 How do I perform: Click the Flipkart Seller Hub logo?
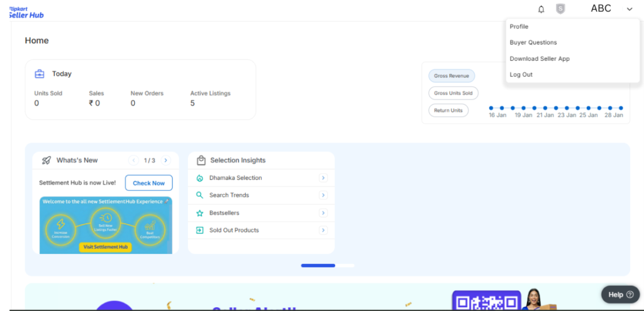(26, 13)
